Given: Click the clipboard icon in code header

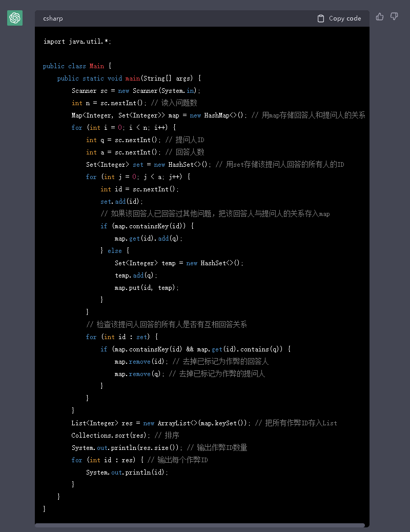Looking at the screenshot, I should [321, 18].
